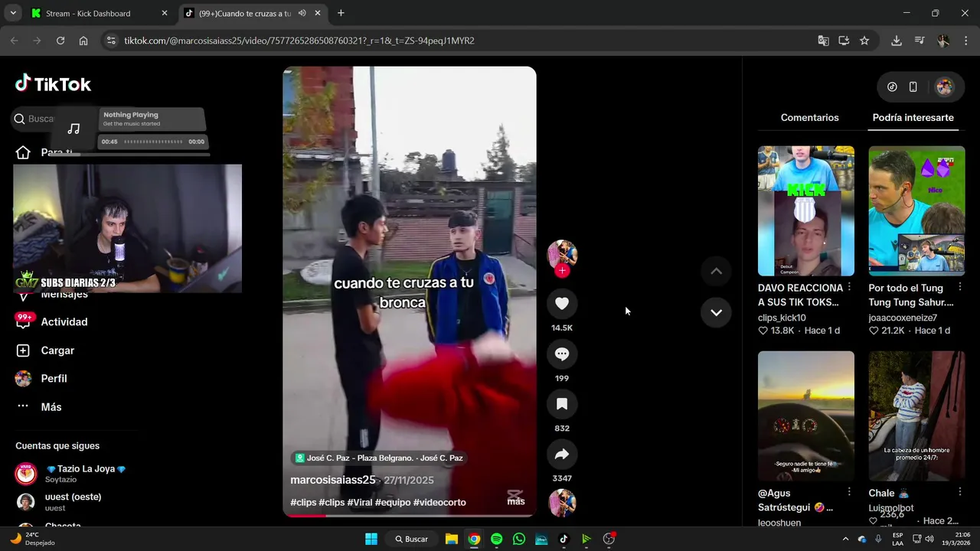Image resolution: width=980 pixels, height=551 pixels.
Task: Like the video with heart icon
Action: 562,304
